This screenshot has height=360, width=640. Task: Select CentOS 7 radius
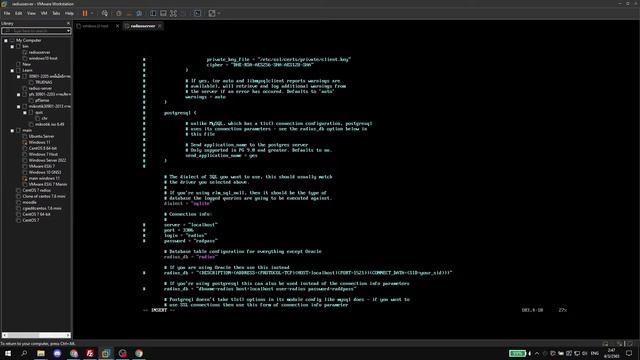click(36, 190)
